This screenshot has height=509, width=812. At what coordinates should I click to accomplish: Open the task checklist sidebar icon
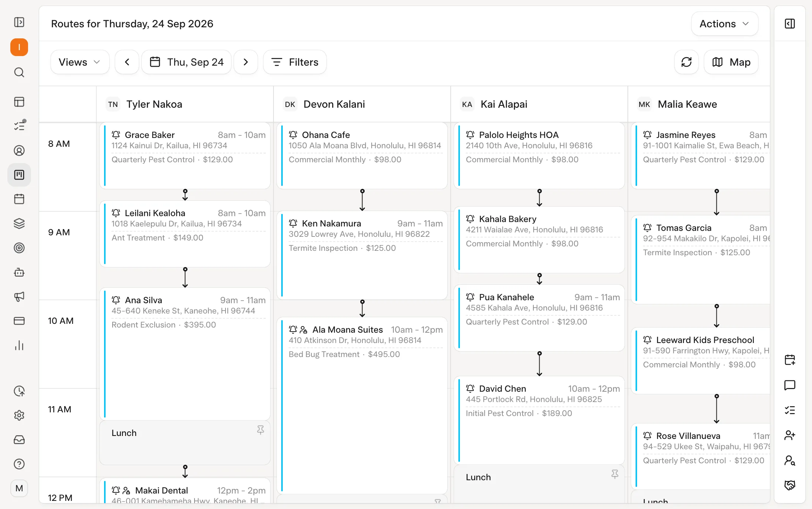tap(19, 126)
